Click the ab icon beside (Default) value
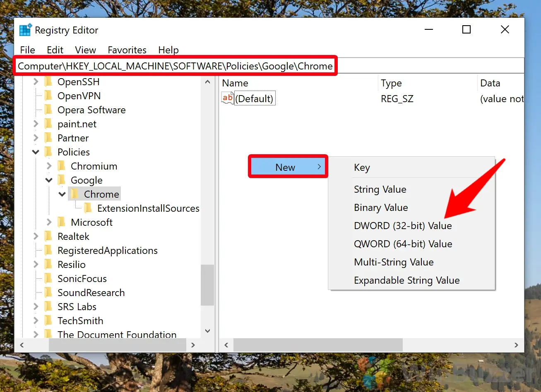Image resolution: width=541 pixels, height=392 pixels. tap(227, 98)
